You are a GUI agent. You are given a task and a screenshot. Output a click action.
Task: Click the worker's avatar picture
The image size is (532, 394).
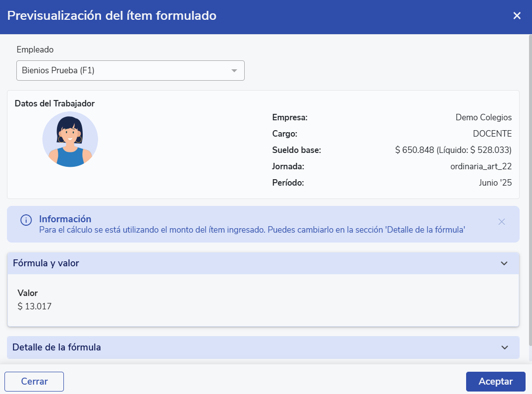(x=70, y=139)
